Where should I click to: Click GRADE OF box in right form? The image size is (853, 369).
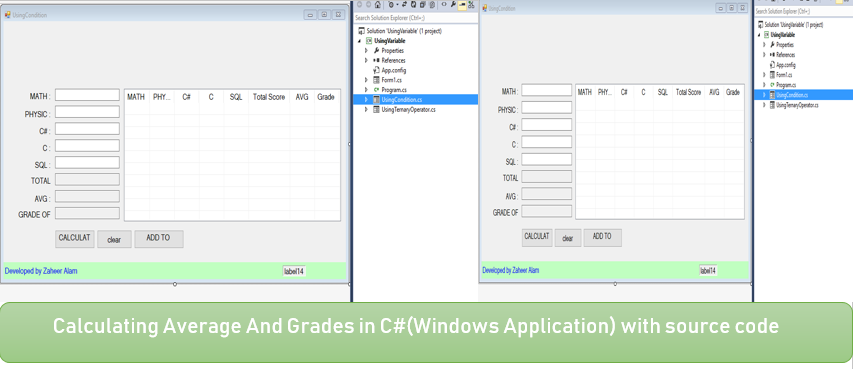[x=547, y=211]
